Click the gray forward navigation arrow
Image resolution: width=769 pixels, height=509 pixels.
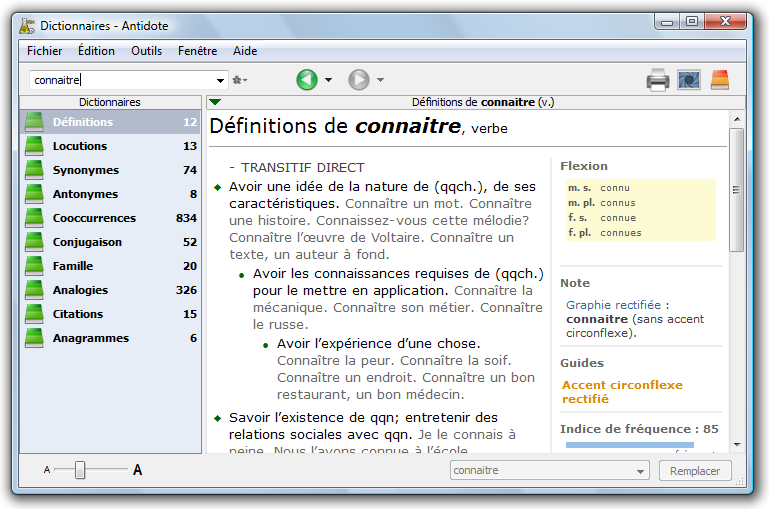tap(359, 79)
